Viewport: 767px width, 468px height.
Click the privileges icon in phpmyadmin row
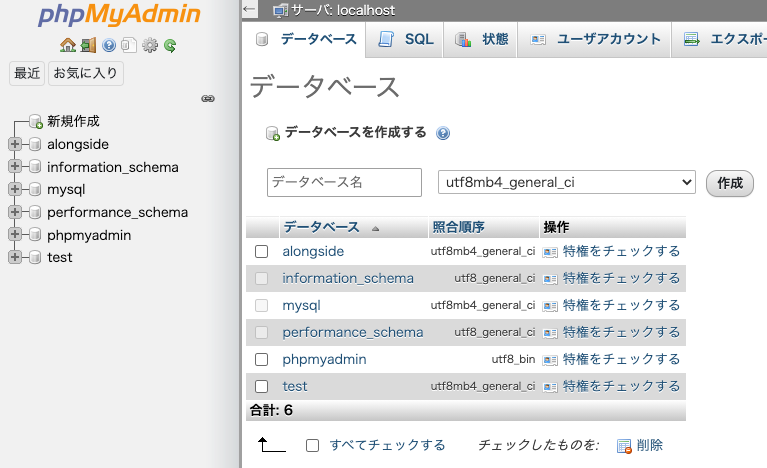[x=550, y=360]
